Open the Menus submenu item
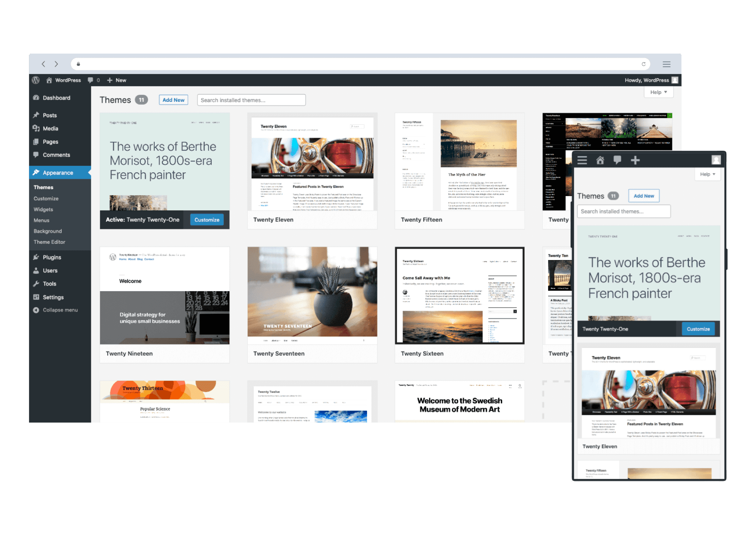Image resolution: width=756 pixels, height=536 pixels. tap(42, 220)
